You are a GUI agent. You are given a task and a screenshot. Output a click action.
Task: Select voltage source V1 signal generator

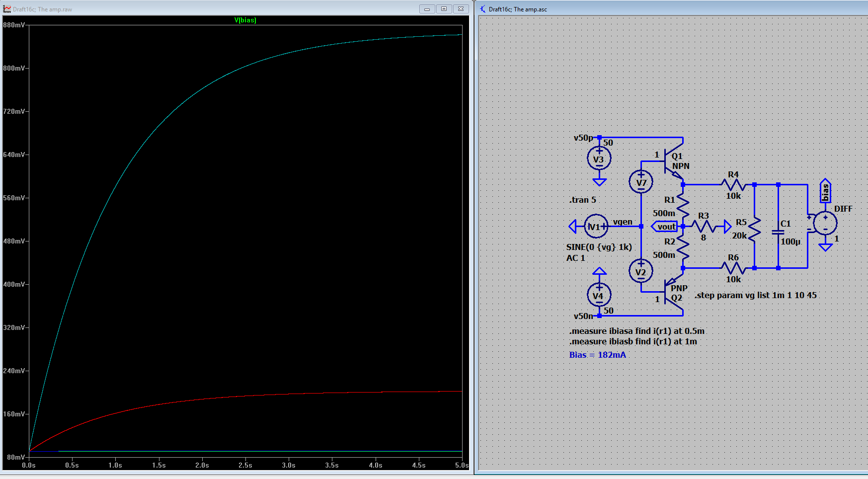click(596, 227)
